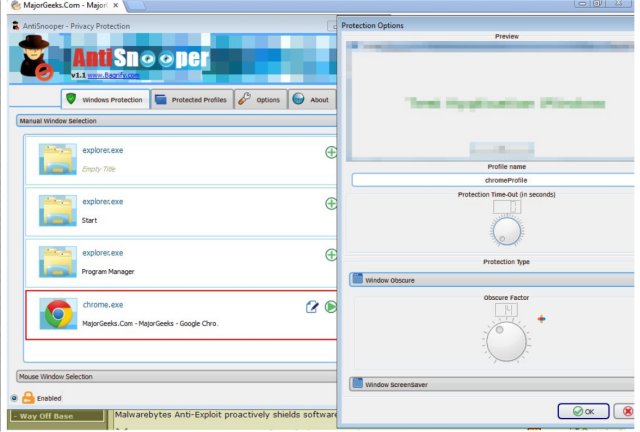This screenshot has width=640, height=432.
Task: Adjust the Obscure Factor knob
Action: pyautogui.click(x=506, y=342)
